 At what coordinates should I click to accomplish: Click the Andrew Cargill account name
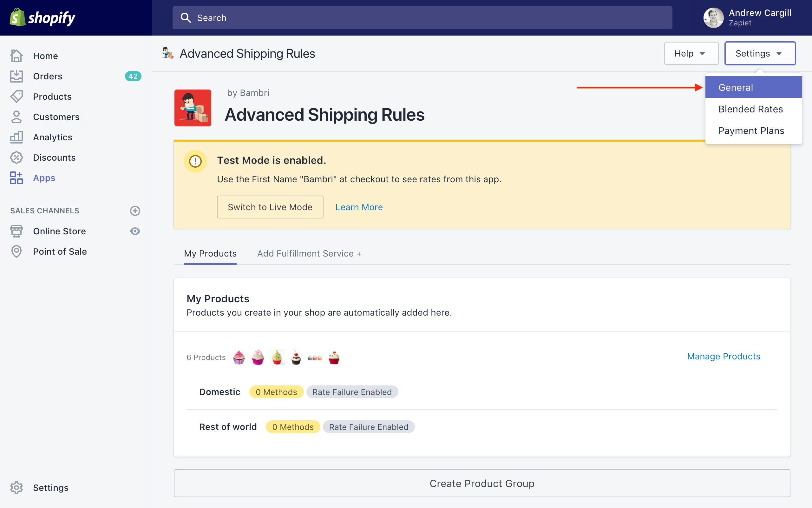[x=760, y=13]
